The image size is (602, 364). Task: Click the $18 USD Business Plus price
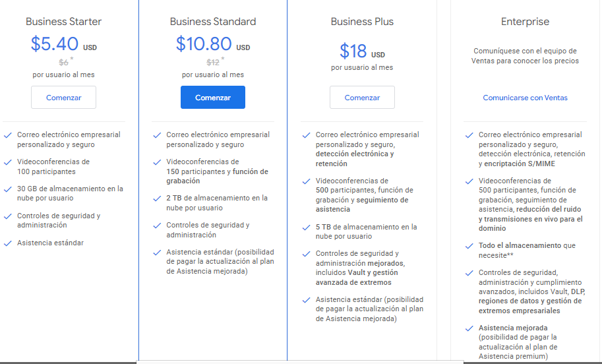point(354,51)
